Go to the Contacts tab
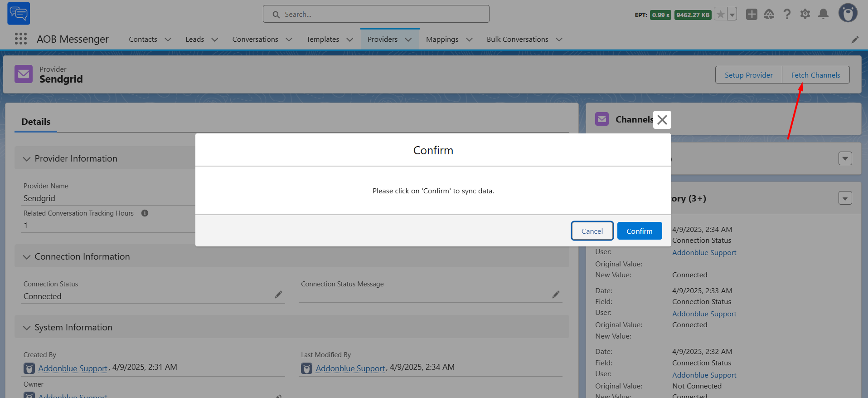 pyautogui.click(x=143, y=39)
